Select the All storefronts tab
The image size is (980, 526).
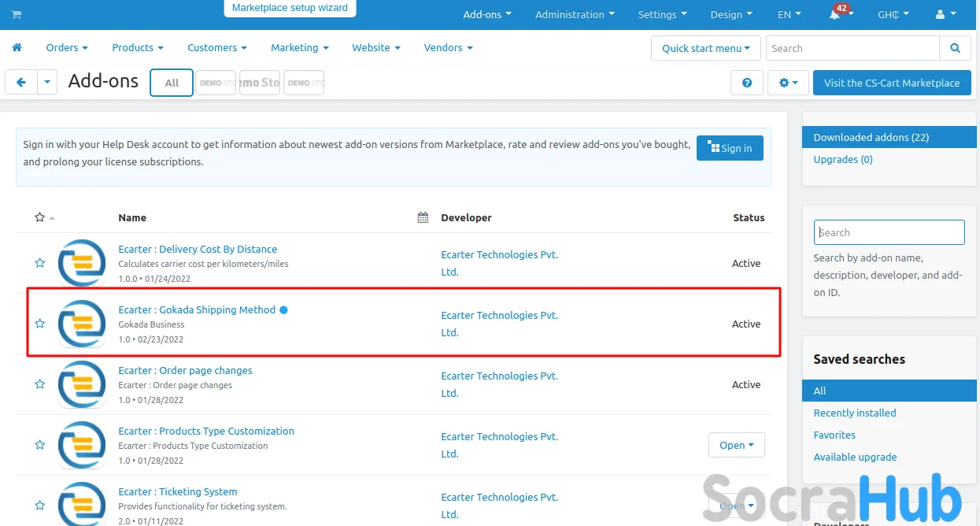[x=172, y=83]
